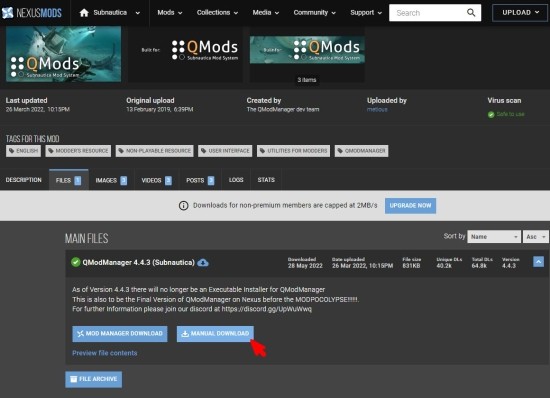Open the Mods menu
Viewport: 550px width, 398px height.
click(170, 13)
